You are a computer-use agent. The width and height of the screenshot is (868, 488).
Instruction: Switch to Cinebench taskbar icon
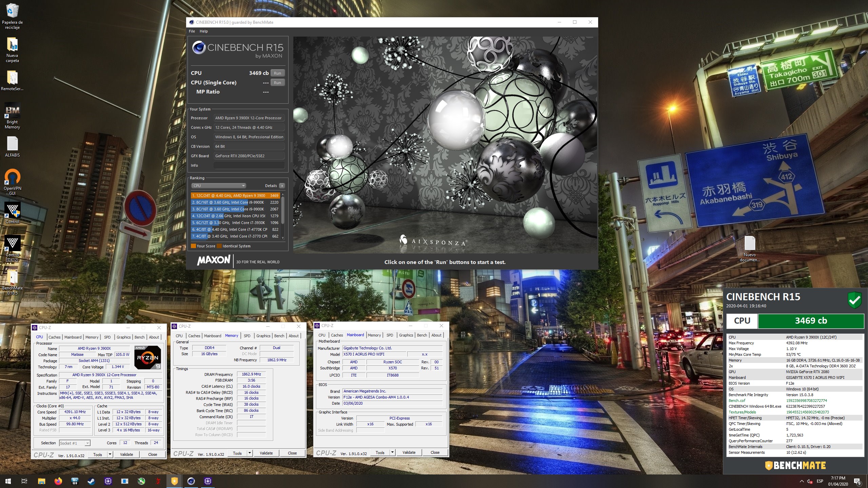[191, 481]
